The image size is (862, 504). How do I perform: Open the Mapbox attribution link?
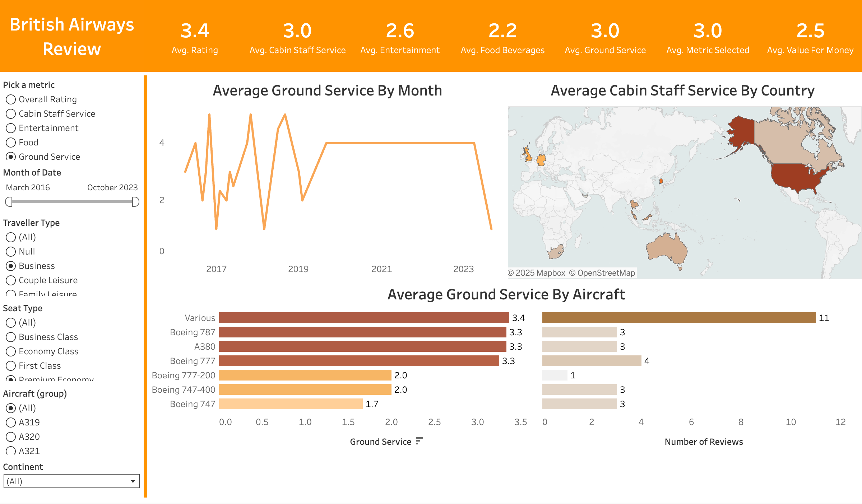click(x=536, y=273)
